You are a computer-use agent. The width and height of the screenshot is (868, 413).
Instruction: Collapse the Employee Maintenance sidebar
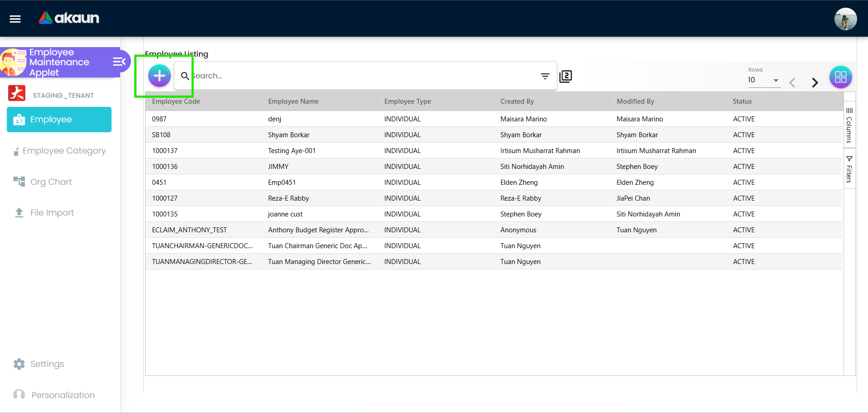point(119,62)
